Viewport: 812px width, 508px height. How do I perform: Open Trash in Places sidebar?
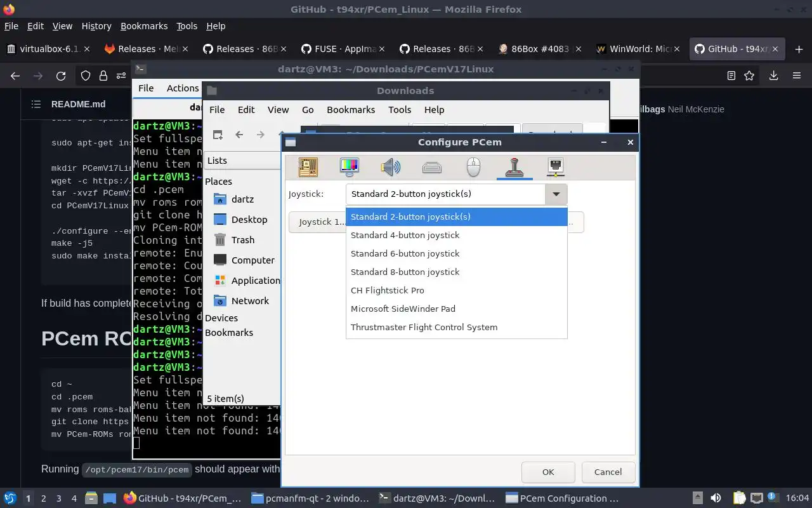pos(242,240)
